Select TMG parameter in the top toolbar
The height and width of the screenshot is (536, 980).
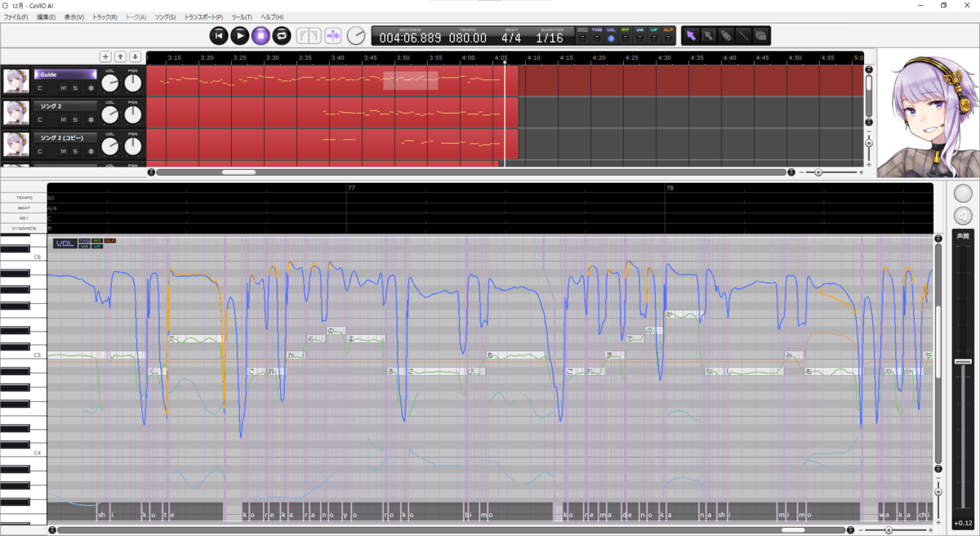point(596,35)
